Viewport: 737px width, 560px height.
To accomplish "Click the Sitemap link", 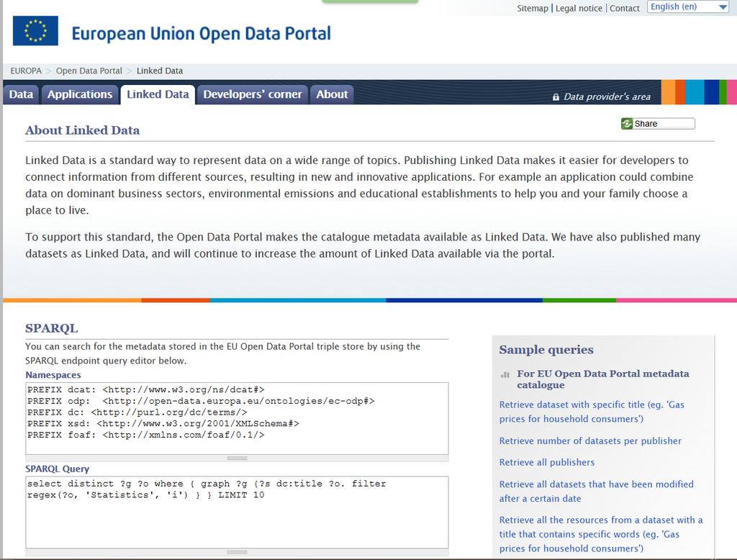I will (x=532, y=9).
